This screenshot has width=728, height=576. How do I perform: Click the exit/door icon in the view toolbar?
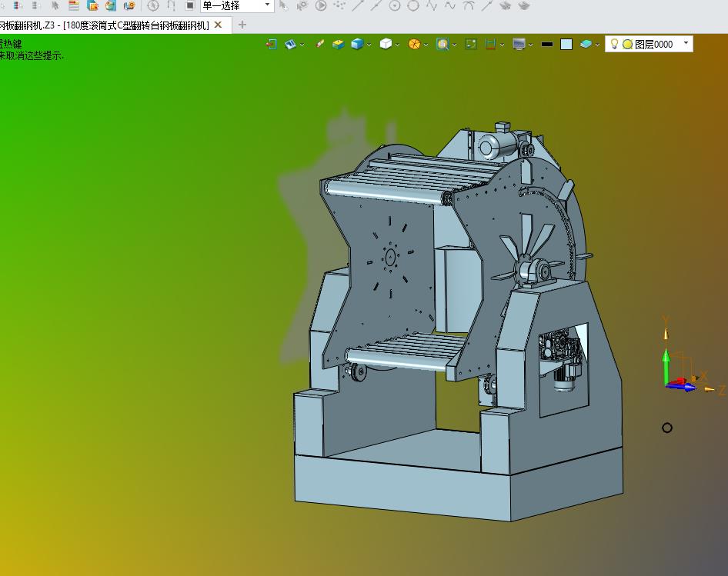[272, 44]
